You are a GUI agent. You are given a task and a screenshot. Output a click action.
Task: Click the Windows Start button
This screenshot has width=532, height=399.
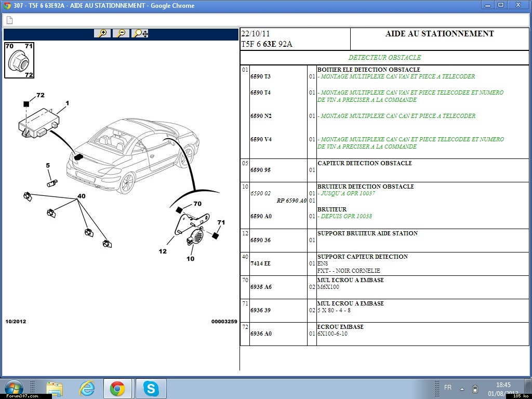tap(14, 388)
